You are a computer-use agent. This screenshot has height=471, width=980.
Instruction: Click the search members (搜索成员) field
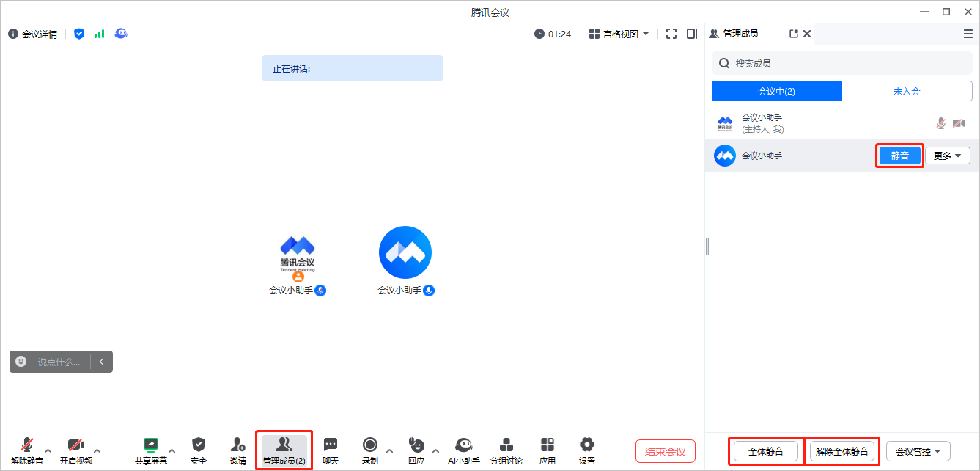point(842,63)
